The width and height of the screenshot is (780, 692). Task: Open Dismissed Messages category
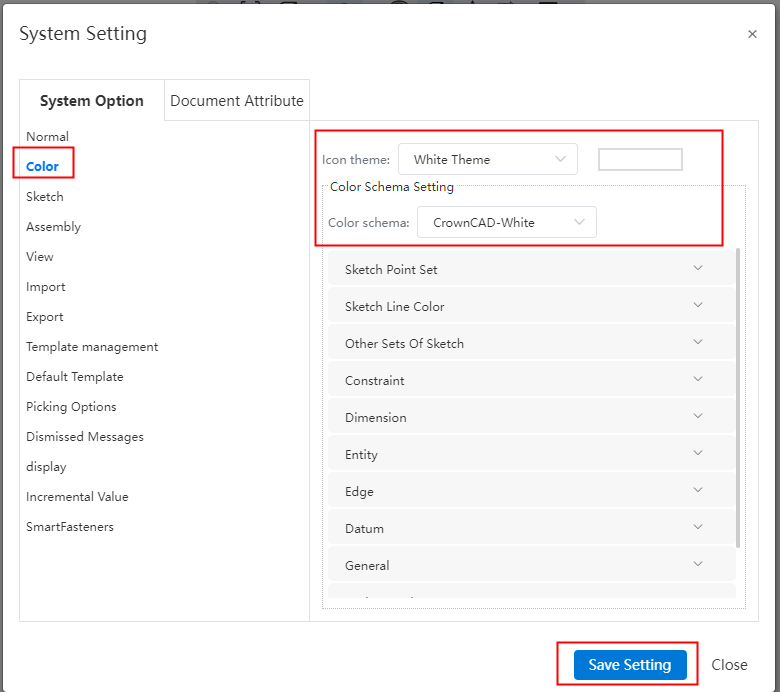pyautogui.click(x=85, y=437)
